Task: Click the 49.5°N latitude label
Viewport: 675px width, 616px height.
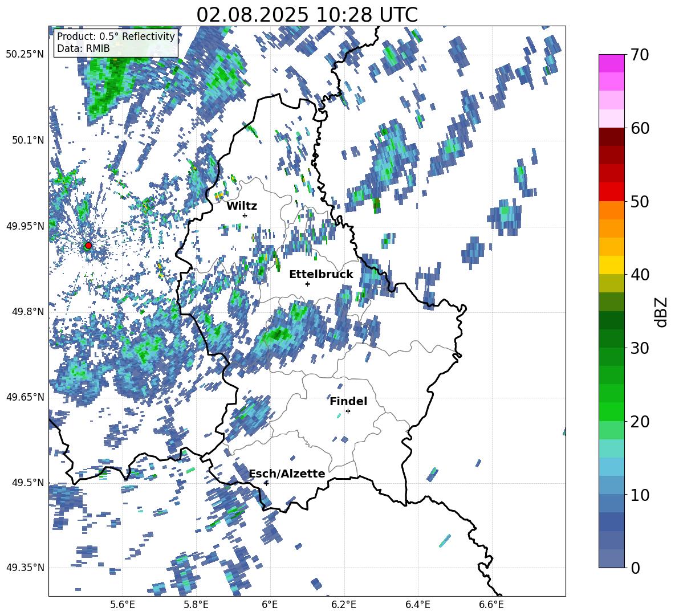Action: (29, 483)
